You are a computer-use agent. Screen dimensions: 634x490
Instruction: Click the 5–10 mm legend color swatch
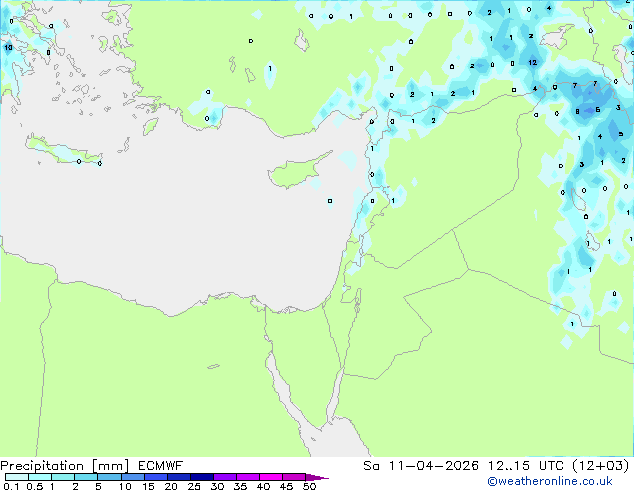click(109, 477)
